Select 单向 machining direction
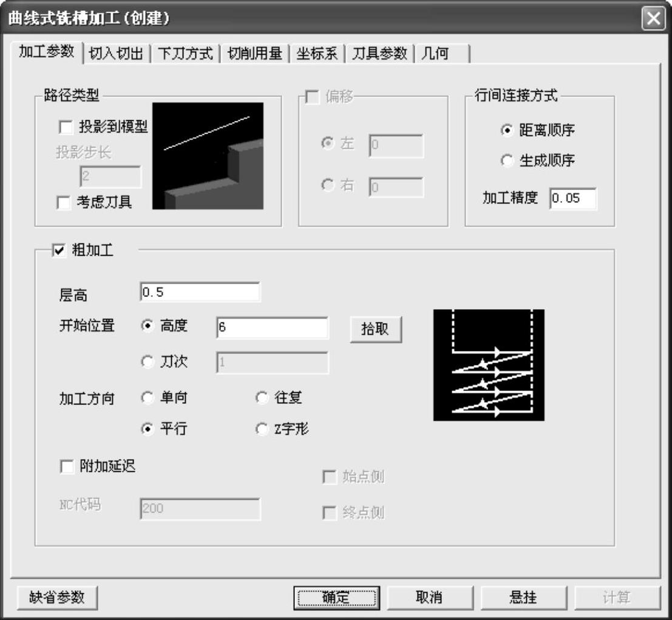The height and width of the screenshot is (620, 672). point(147,398)
